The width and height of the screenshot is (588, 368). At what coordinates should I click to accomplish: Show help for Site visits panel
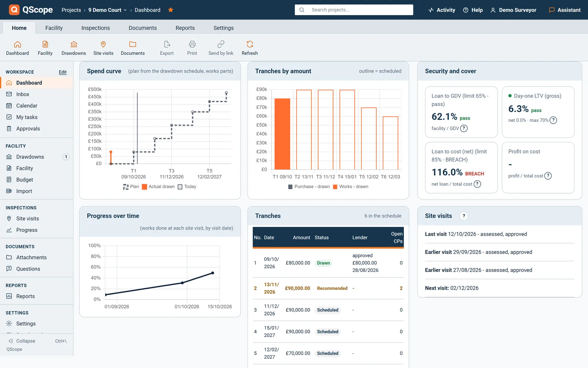point(464,216)
